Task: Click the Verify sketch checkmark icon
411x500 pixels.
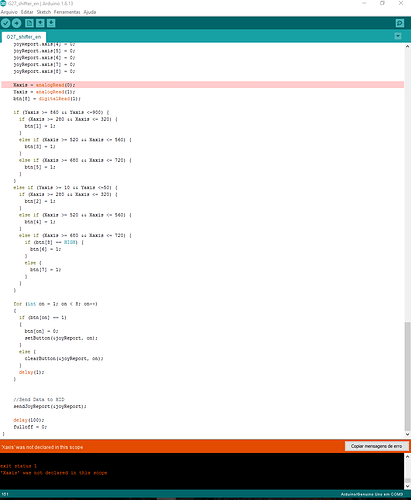Action: tap(6, 23)
